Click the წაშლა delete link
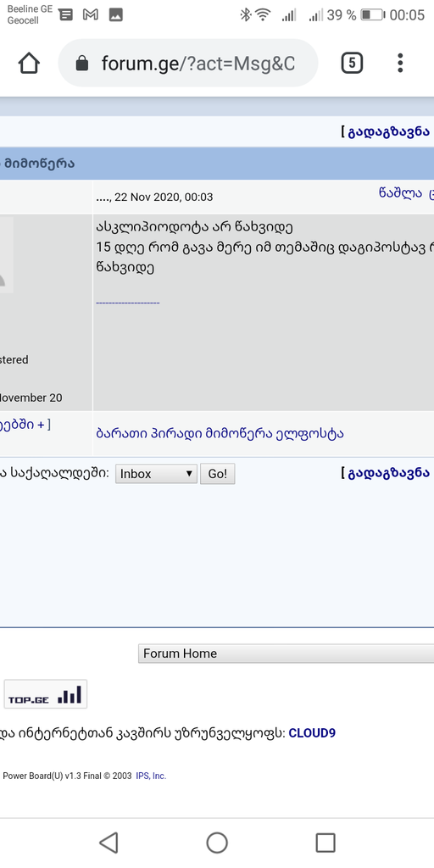The width and height of the screenshot is (434, 868). point(400,192)
